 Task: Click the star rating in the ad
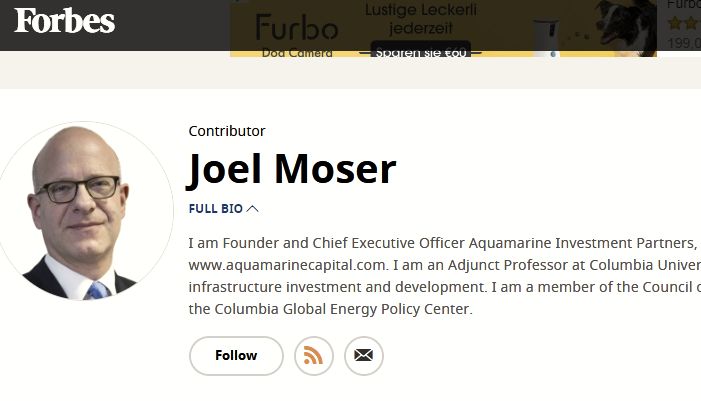pyautogui.click(x=684, y=23)
